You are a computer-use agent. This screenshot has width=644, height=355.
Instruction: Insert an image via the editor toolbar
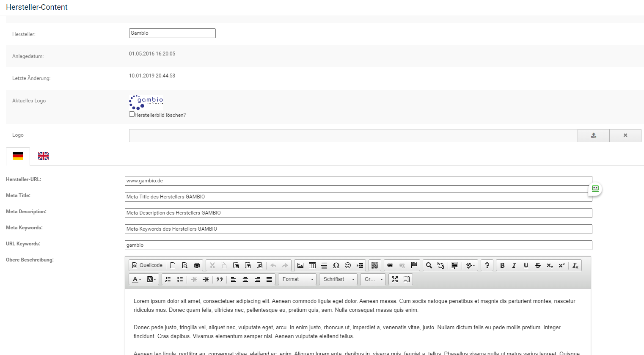point(300,265)
